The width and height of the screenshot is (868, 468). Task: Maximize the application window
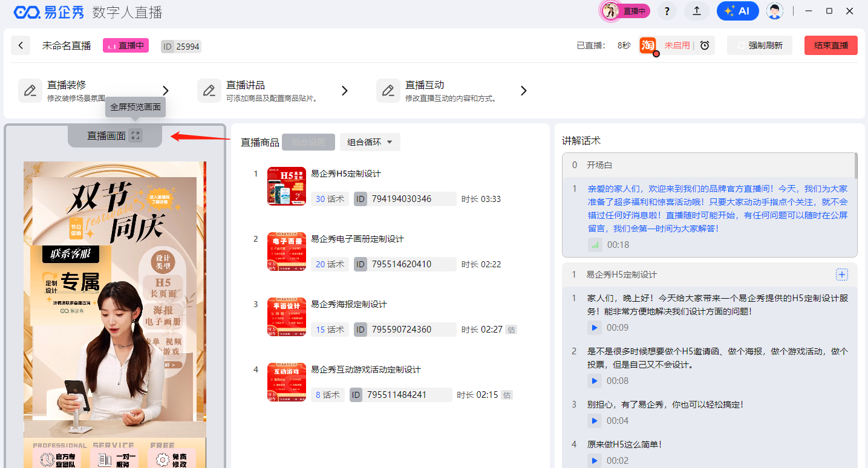[x=829, y=11]
